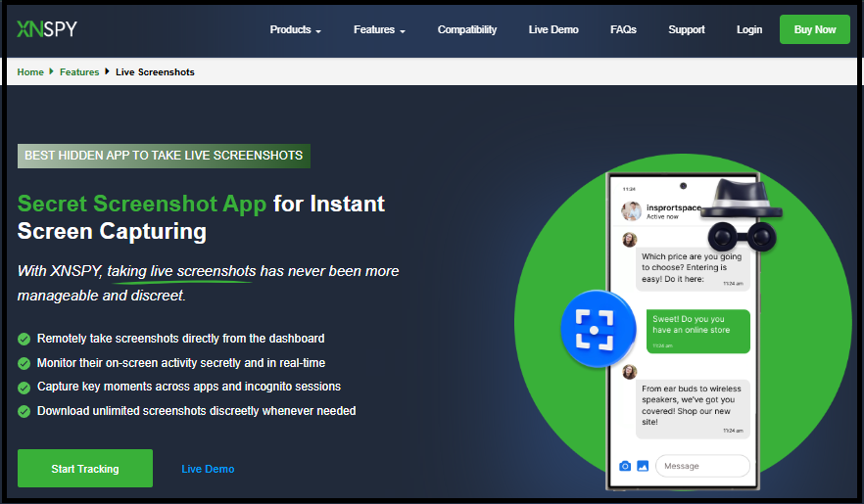
Task: Open Features breadcrumb link
Action: pos(79,72)
